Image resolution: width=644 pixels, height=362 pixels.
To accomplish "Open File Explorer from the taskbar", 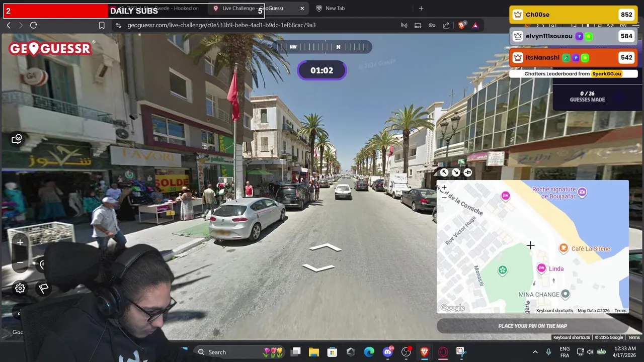I will point(314,352).
